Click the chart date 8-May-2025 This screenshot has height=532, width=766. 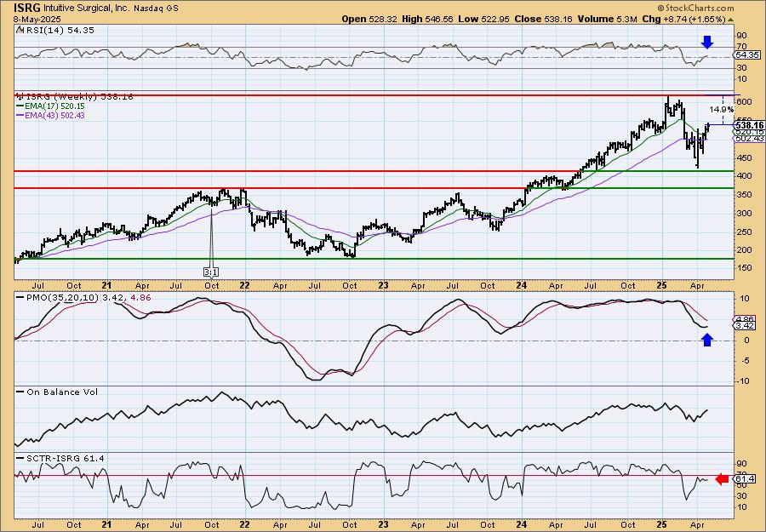pyautogui.click(x=37, y=20)
